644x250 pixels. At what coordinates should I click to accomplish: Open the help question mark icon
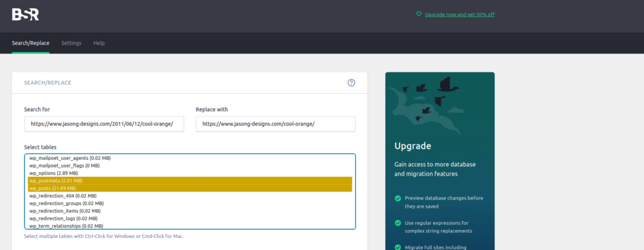point(351,82)
